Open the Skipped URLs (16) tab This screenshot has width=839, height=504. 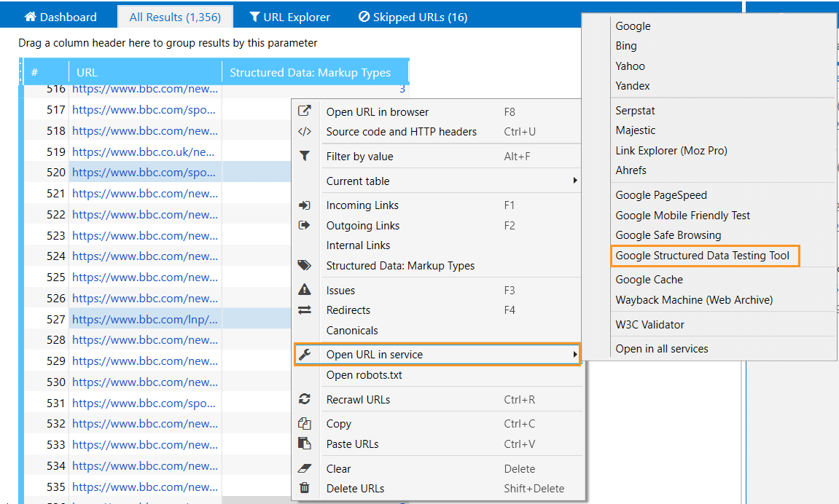pyautogui.click(x=413, y=17)
